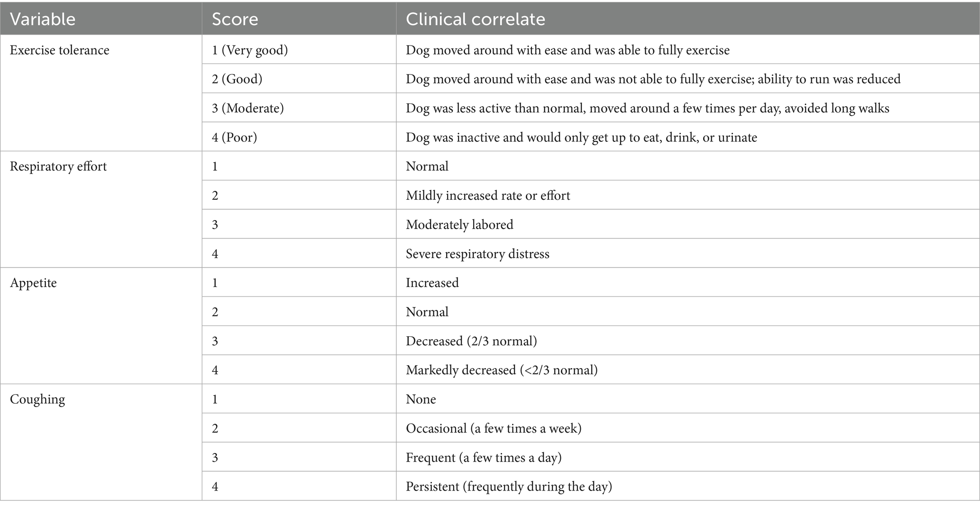Click the 'Moderately labored' cell

coord(459,224)
